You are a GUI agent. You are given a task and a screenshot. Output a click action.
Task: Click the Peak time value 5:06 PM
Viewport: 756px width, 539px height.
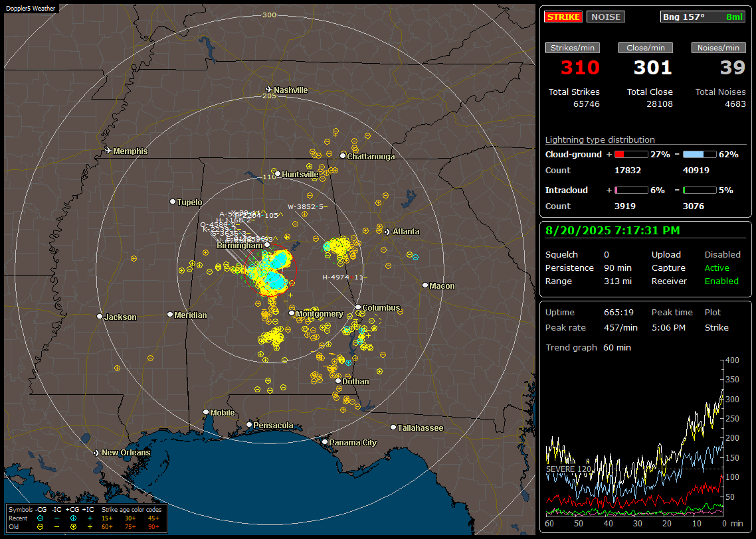coord(668,328)
